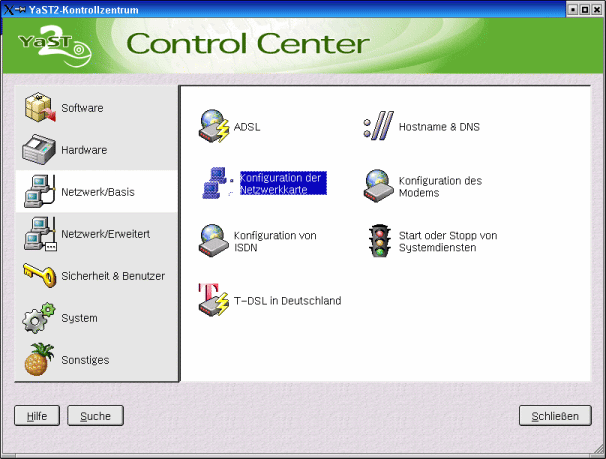The height and width of the screenshot is (459, 606).
Task: Select the Sonstiges category label
Action: pyautogui.click(x=85, y=360)
